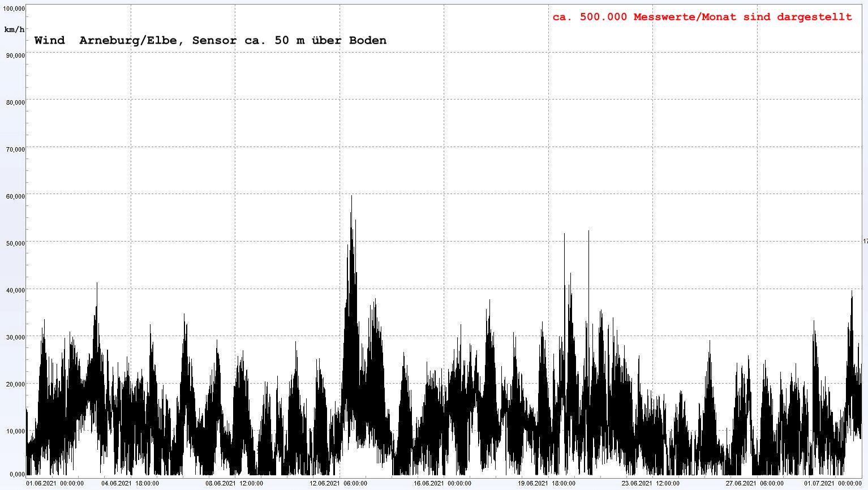Click the km/h unit label
Viewport: 868px width, 490px height.
coord(14,29)
